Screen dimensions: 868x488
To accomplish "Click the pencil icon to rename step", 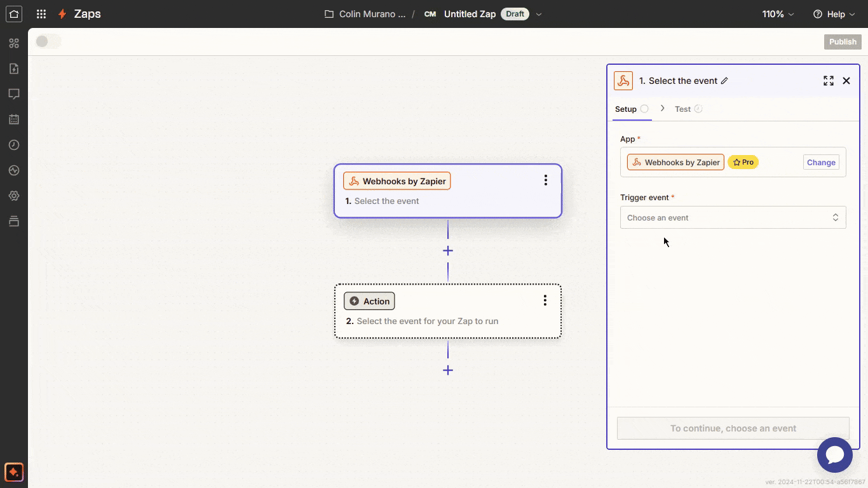I will click(x=724, y=81).
